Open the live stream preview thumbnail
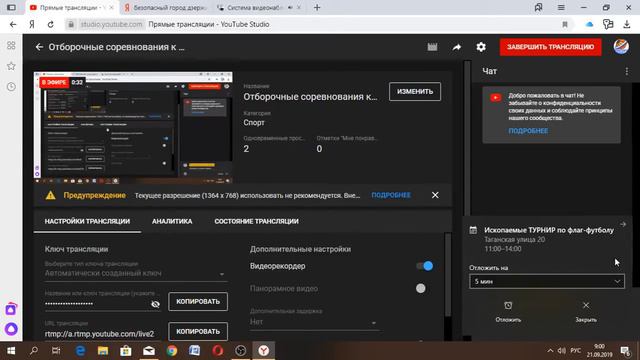Screen dimensions: 640x360 [133, 127]
